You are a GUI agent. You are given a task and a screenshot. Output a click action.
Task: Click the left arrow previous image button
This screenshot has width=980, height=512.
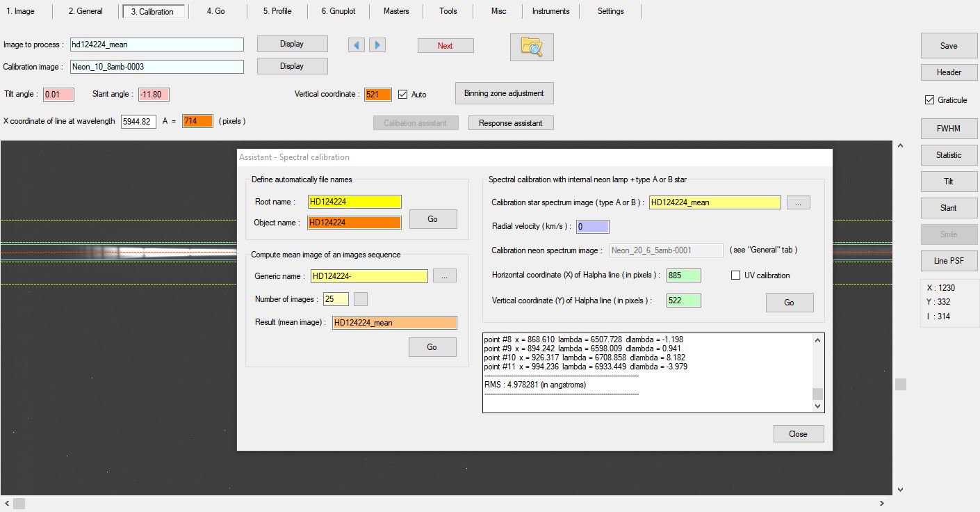(357, 45)
